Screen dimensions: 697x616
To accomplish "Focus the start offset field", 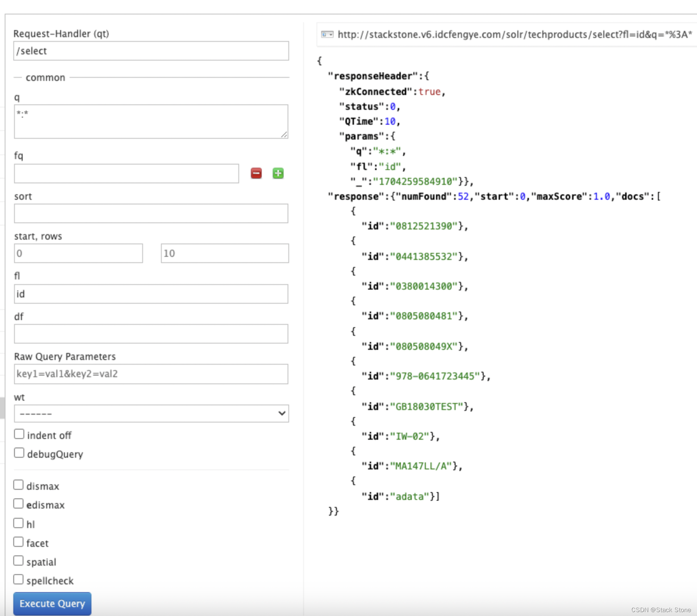I will [79, 253].
